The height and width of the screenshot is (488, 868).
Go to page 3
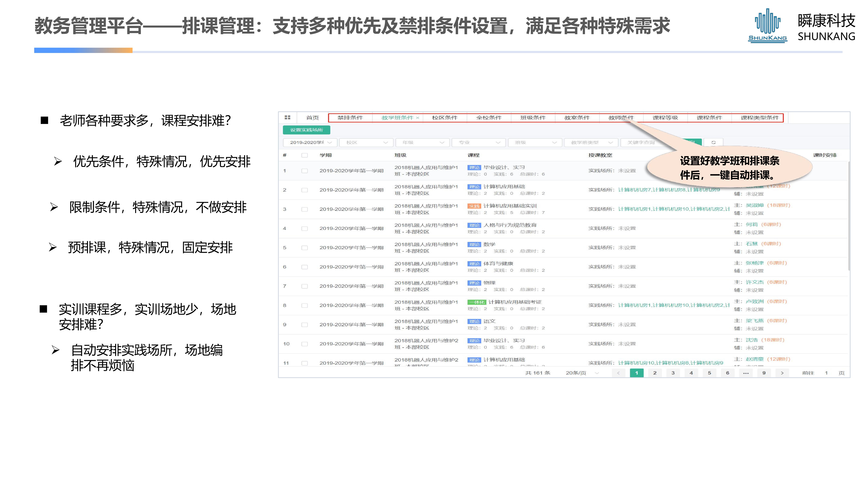(x=673, y=373)
